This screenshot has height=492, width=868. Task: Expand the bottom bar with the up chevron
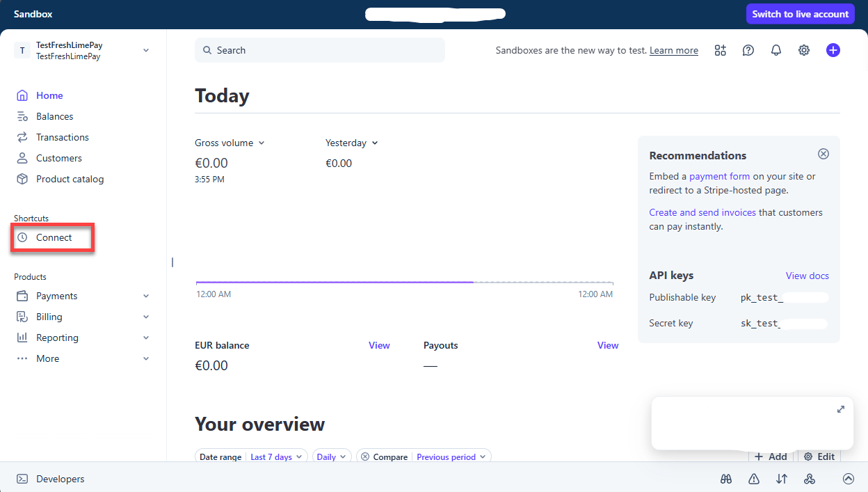pyautogui.click(x=848, y=479)
